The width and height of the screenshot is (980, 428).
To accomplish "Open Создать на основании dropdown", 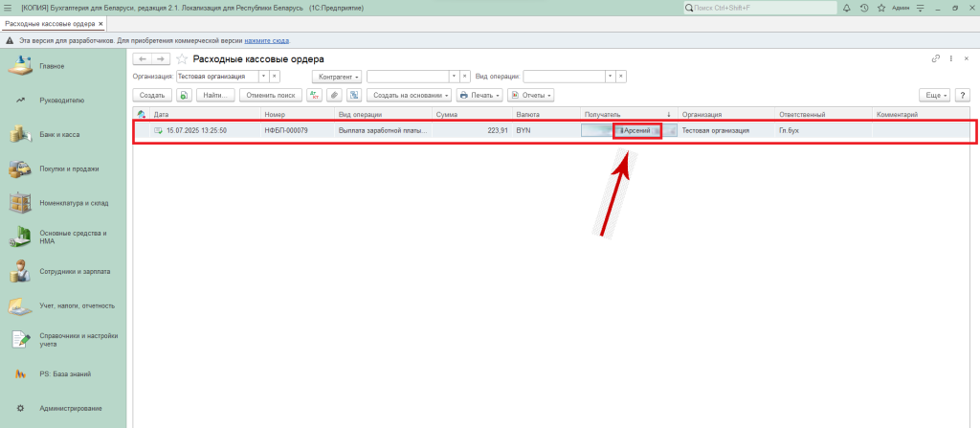I will point(409,95).
